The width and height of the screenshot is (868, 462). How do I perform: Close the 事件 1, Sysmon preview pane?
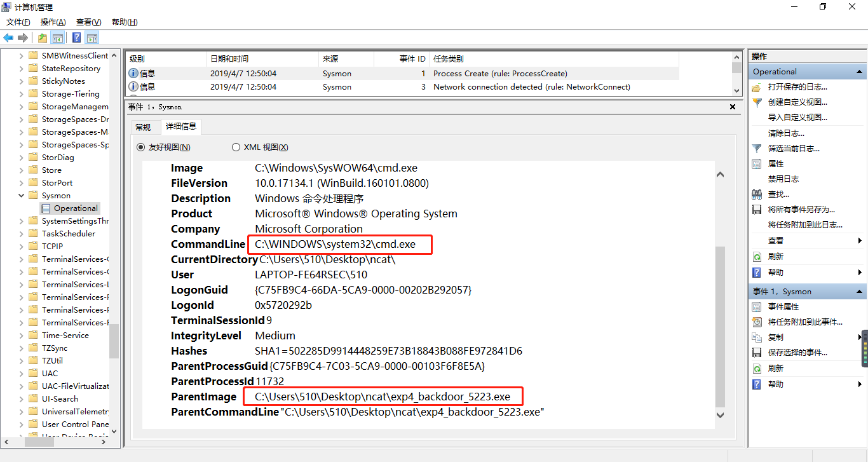click(x=733, y=107)
